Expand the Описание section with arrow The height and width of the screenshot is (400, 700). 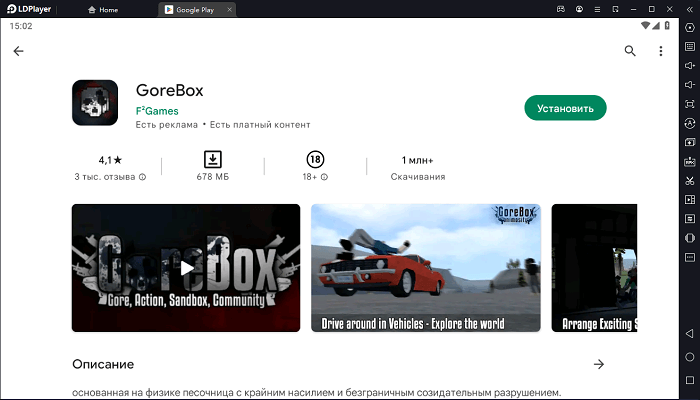click(x=599, y=364)
